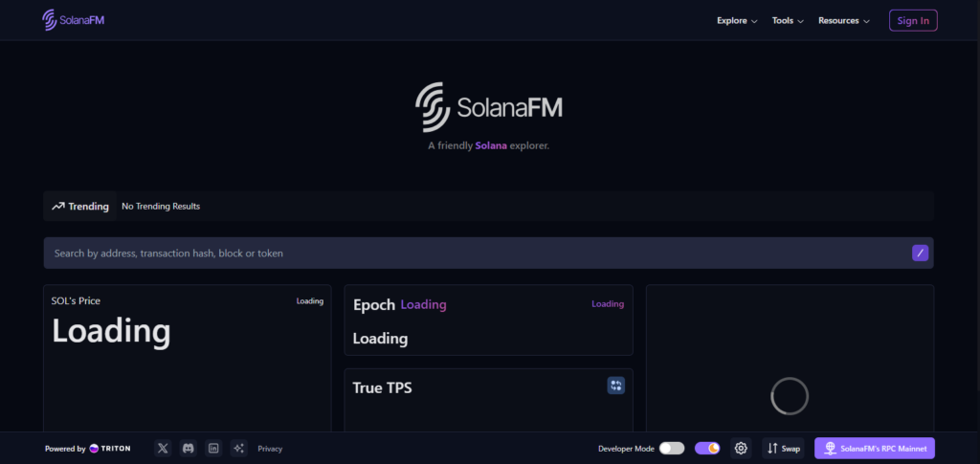Click the Trending label
Image resolution: width=980 pixels, height=464 pixels.
(88, 206)
